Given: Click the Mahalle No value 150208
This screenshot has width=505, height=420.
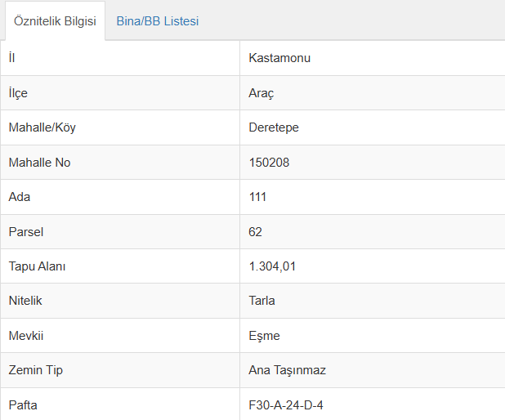Looking at the screenshot, I should [269, 163].
